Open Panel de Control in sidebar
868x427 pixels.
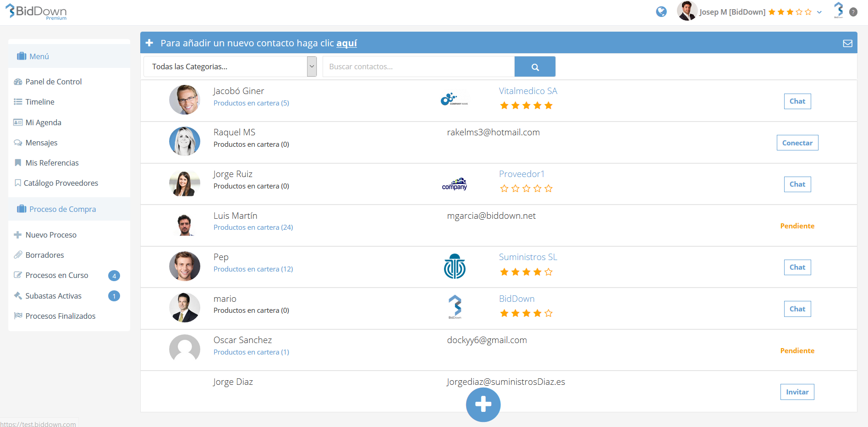(x=53, y=82)
